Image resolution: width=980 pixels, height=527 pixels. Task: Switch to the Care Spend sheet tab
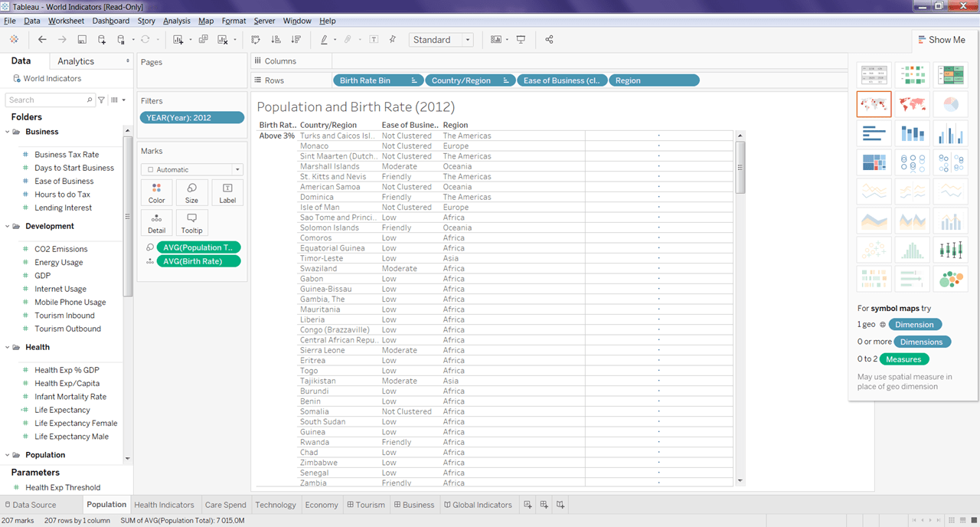coord(226,505)
